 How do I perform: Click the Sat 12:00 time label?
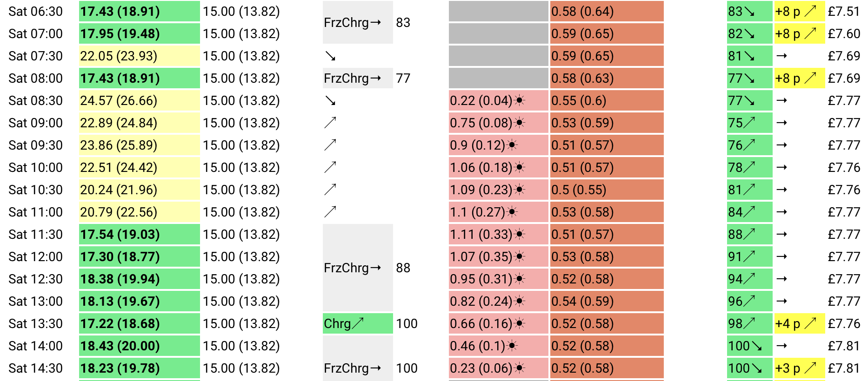35,256
